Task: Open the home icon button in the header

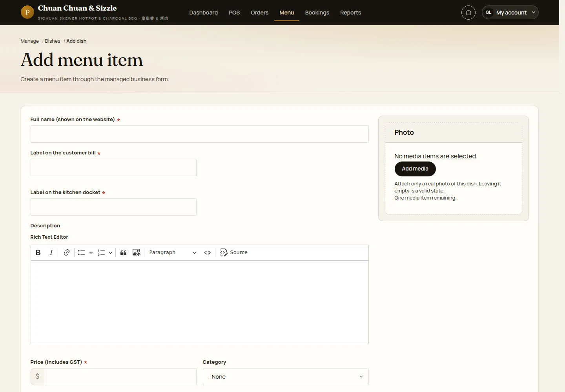Action: (468, 13)
